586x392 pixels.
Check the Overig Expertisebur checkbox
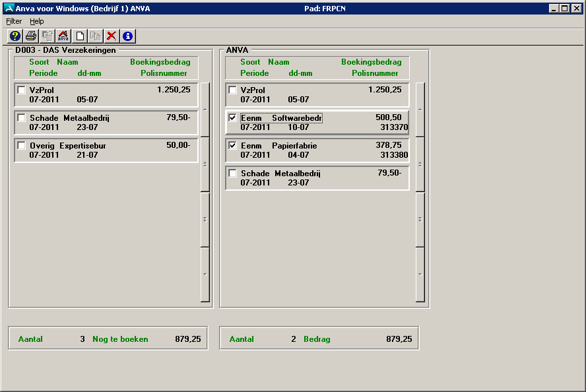click(x=21, y=146)
